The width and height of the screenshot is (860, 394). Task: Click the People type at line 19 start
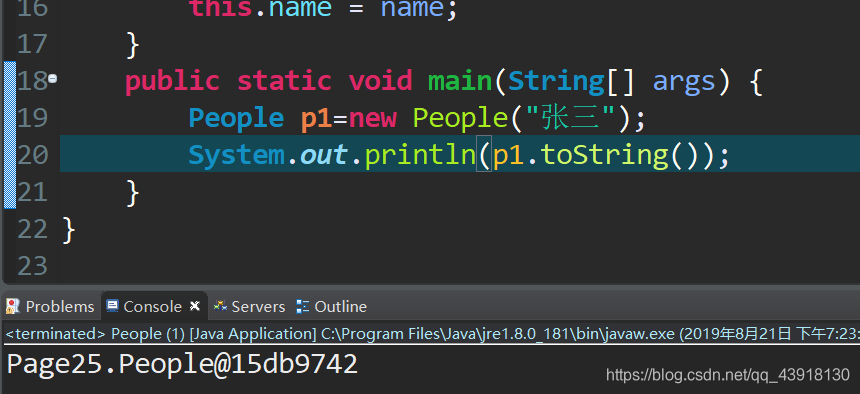(236, 119)
